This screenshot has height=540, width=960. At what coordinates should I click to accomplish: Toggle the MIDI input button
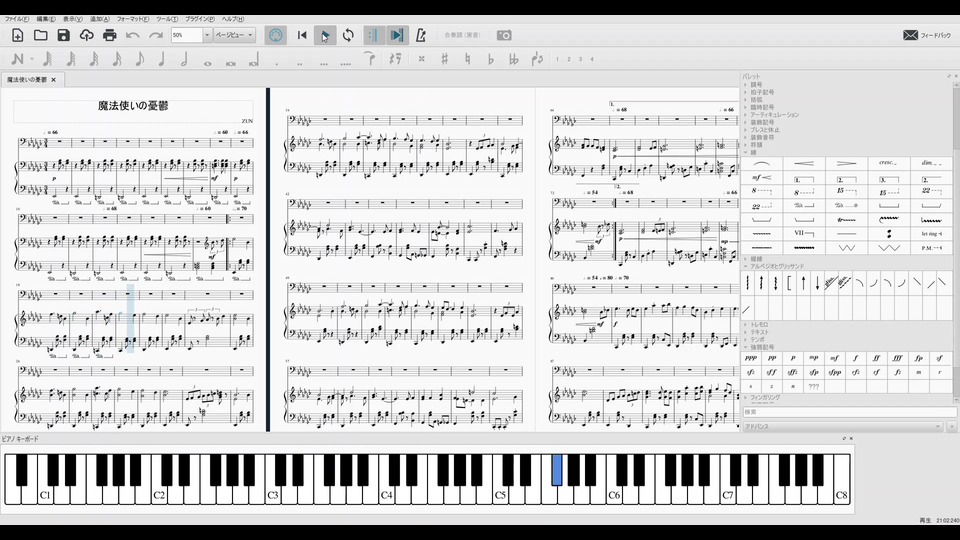[276, 36]
